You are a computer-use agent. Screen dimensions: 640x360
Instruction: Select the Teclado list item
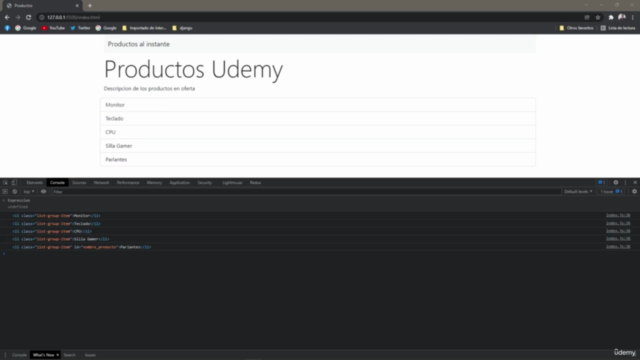click(318, 118)
